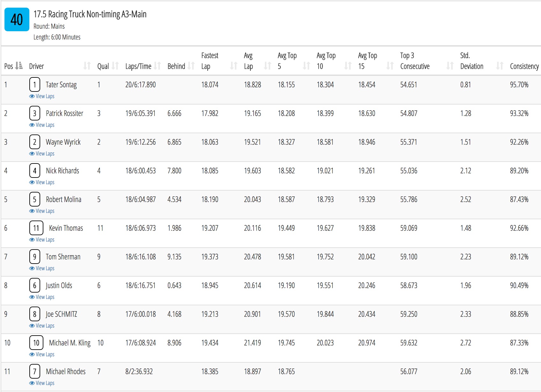Sort by Qual column arrows

(115, 66)
